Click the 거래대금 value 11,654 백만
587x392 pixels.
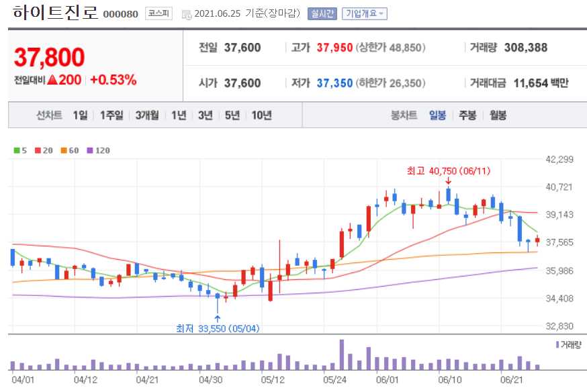[541, 83]
